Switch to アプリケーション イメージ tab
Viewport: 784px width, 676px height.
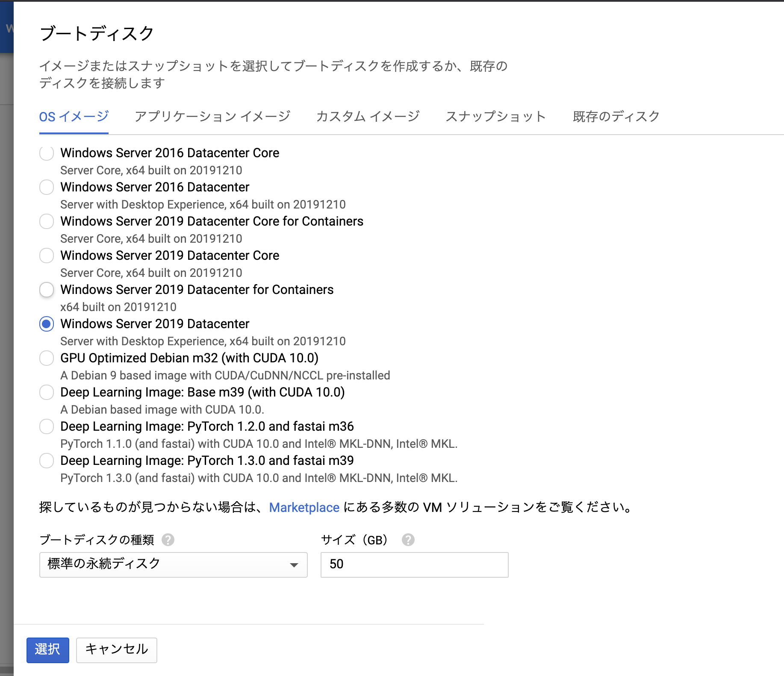click(x=212, y=117)
